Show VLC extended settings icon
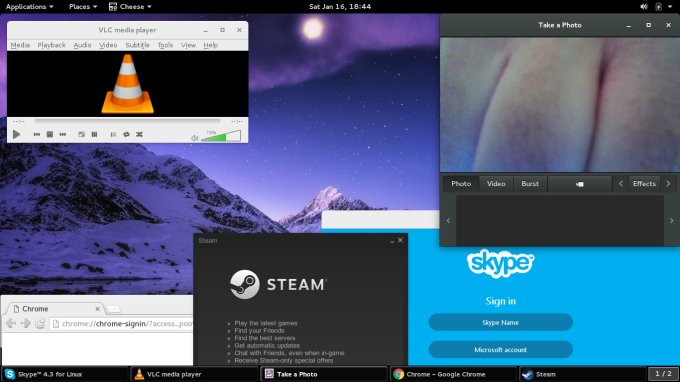This screenshot has height=382, width=680. pyautogui.click(x=94, y=134)
